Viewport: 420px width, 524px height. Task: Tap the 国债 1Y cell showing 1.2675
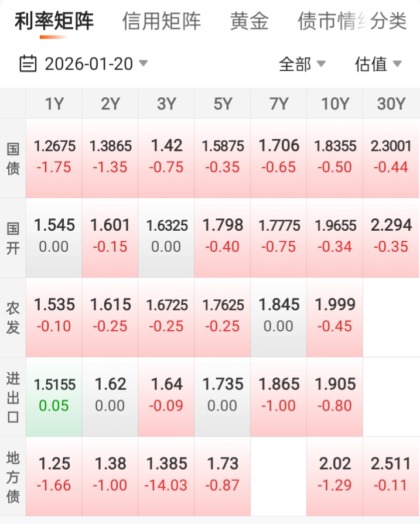coord(54,157)
